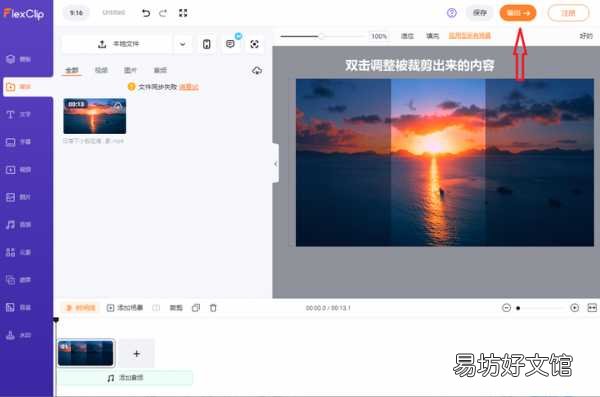Click the 00:00.0 / 00:13.1 time readout

(x=328, y=308)
